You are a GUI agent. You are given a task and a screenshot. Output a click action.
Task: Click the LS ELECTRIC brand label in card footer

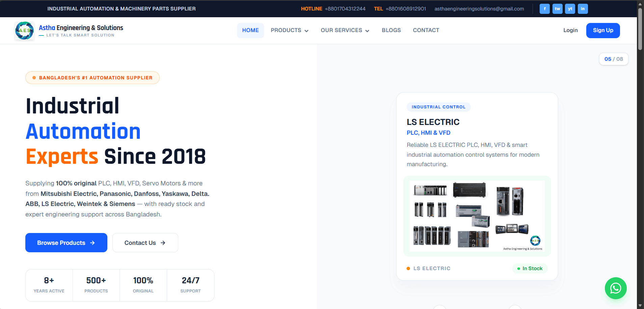click(432, 268)
